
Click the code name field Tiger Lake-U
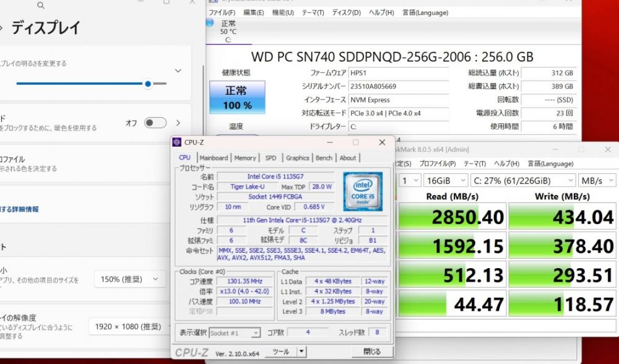[x=247, y=187]
